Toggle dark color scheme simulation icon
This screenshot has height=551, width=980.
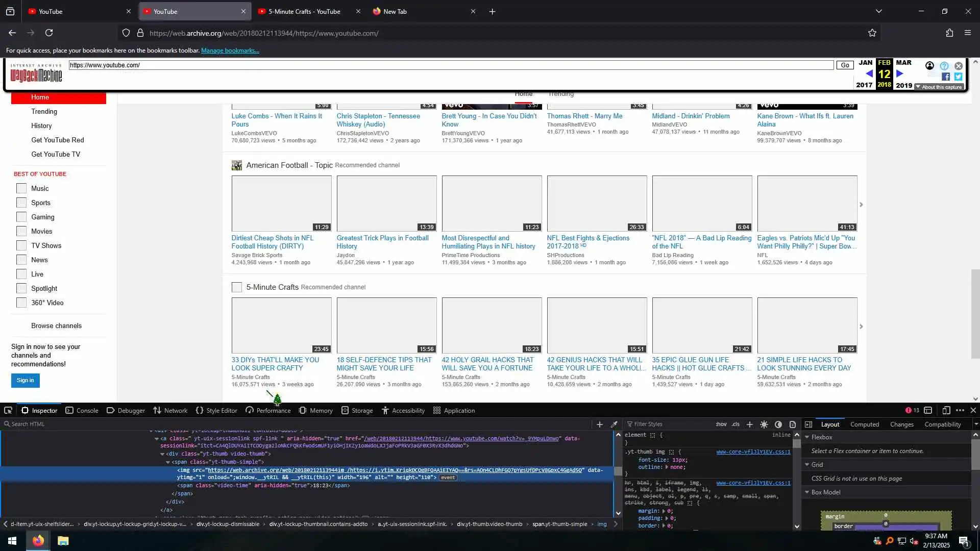click(x=778, y=424)
